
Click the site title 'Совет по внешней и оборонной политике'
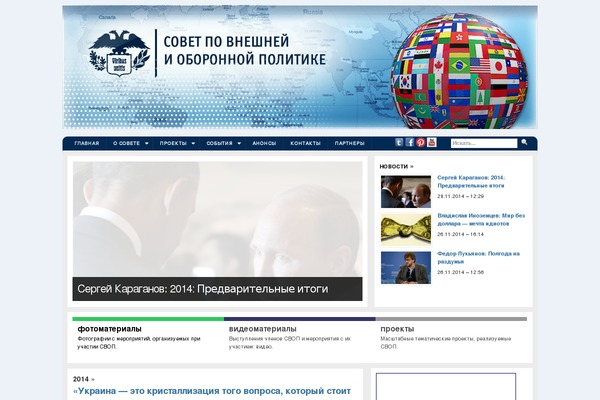pos(245,50)
